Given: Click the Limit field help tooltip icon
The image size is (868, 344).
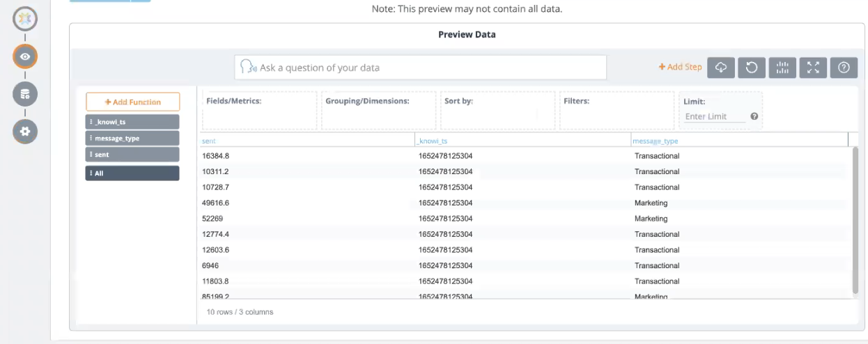Looking at the screenshot, I should coord(754,117).
